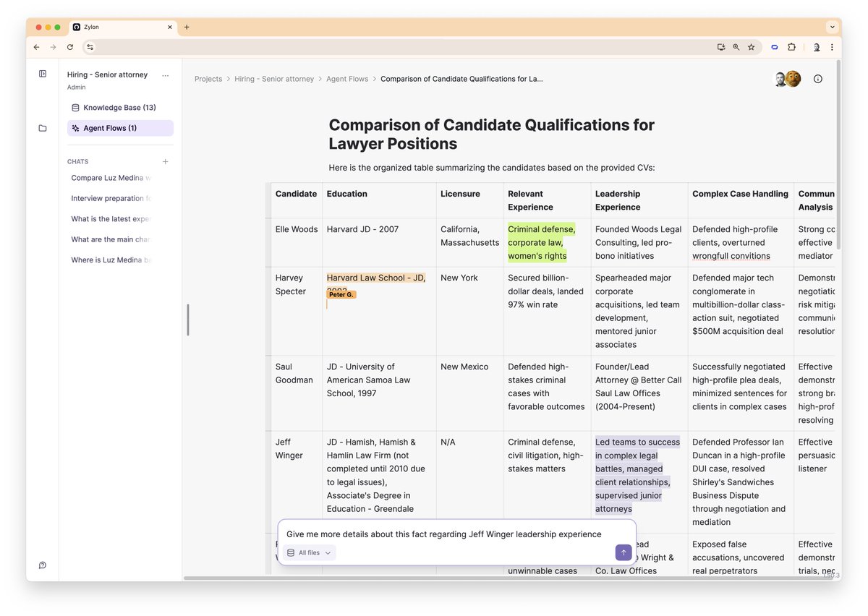The width and height of the screenshot is (868, 616).
Task: Toggle the sidebar collapse icon
Action: tap(43, 74)
